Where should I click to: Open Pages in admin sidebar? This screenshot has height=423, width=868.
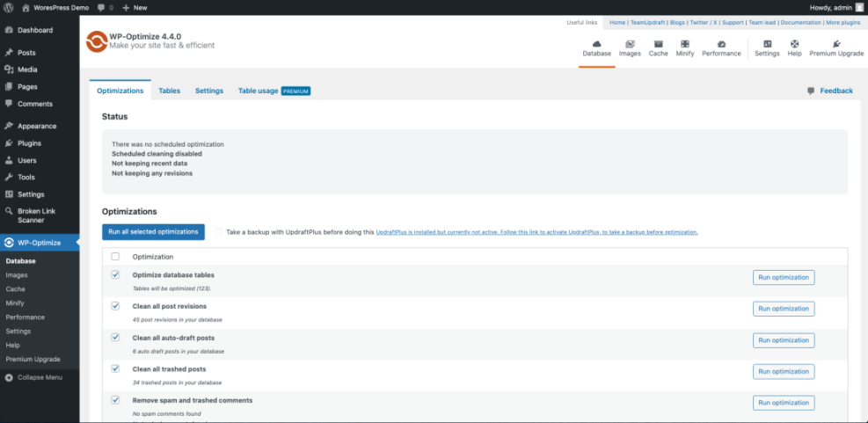[x=27, y=87]
